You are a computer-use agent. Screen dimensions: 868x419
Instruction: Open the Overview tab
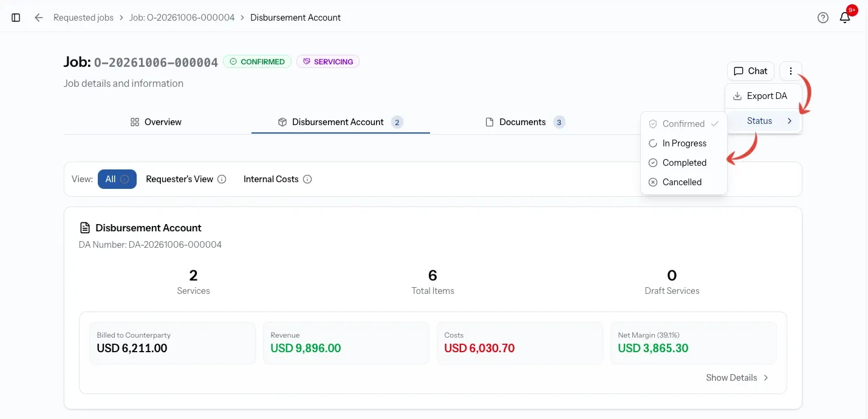point(156,122)
